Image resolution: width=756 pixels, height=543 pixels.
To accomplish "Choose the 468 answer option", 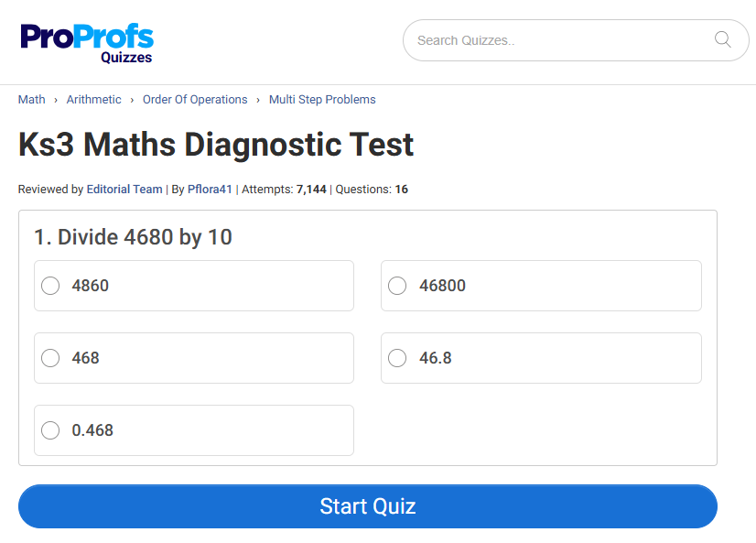I will coord(50,358).
